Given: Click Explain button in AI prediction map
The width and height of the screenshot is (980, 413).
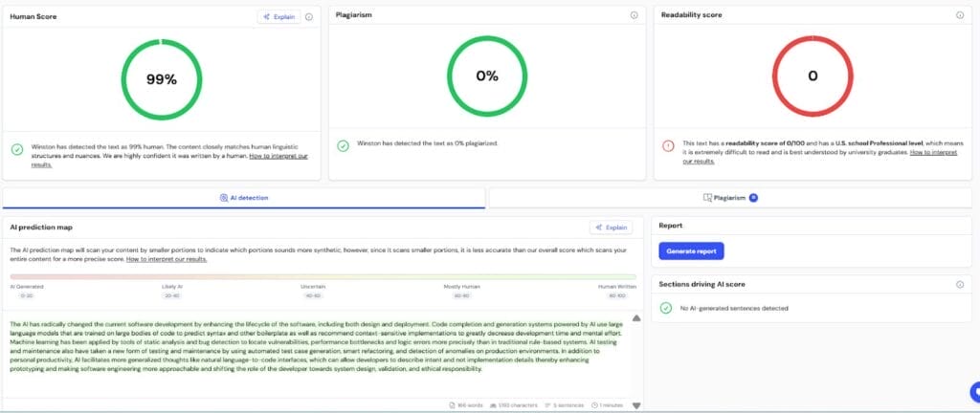Looking at the screenshot, I should pos(612,228).
